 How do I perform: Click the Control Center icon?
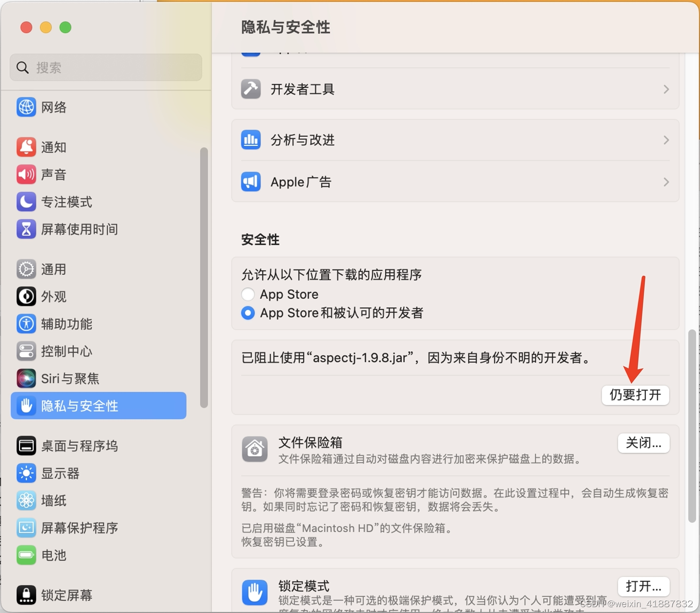[x=26, y=351]
